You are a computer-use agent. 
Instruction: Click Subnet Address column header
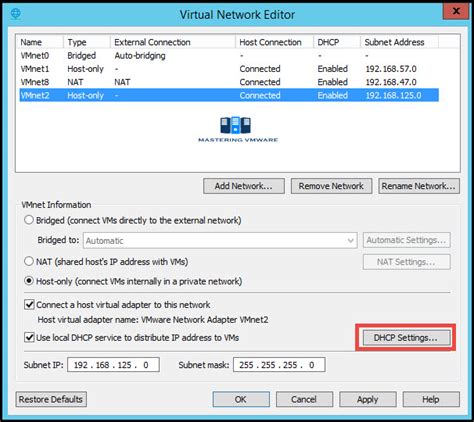pyautogui.click(x=399, y=42)
